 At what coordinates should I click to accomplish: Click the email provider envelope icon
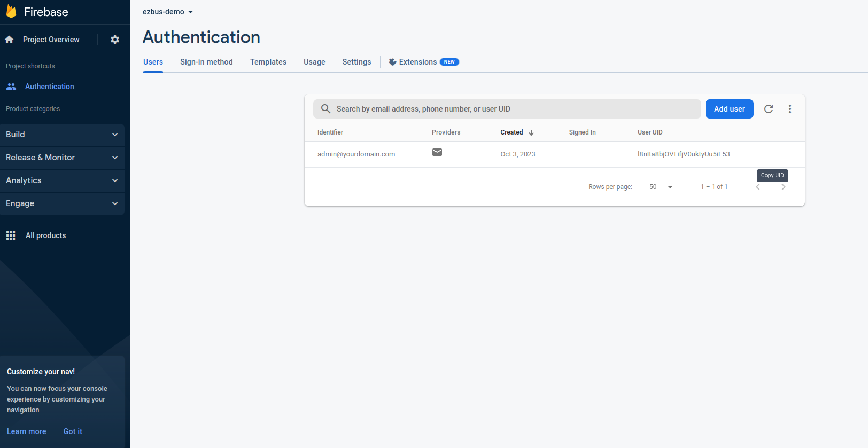[437, 152]
